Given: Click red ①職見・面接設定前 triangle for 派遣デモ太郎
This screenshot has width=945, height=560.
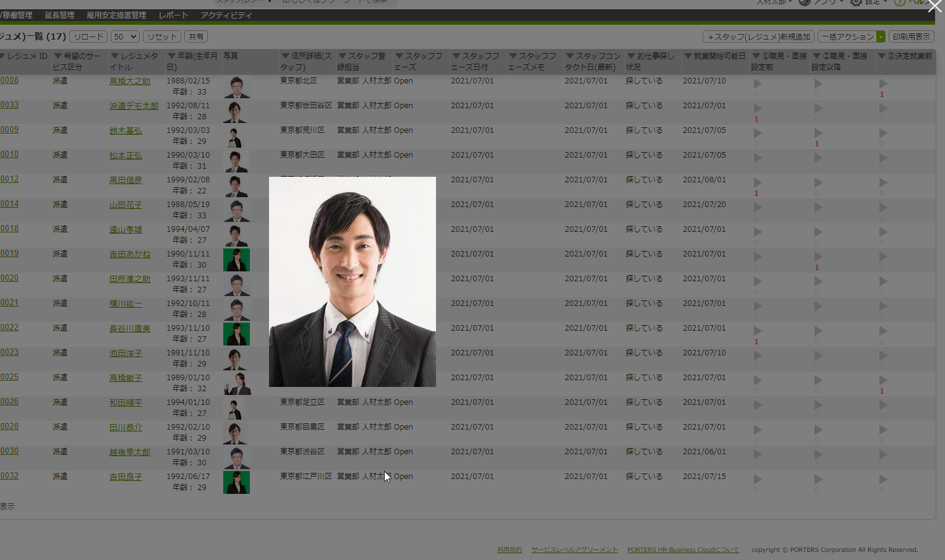Looking at the screenshot, I should [x=758, y=107].
